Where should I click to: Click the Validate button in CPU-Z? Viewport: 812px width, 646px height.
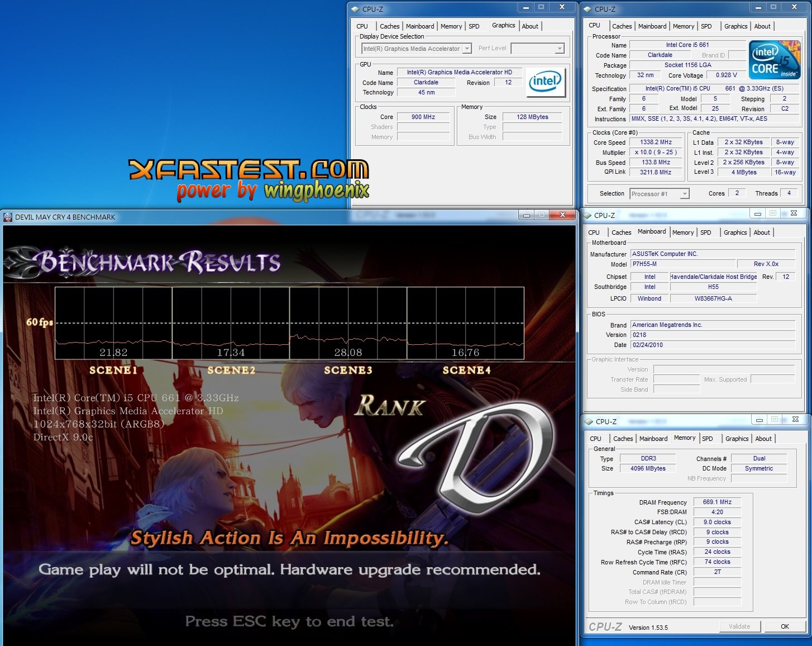pyautogui.click(x=739, y=626)
